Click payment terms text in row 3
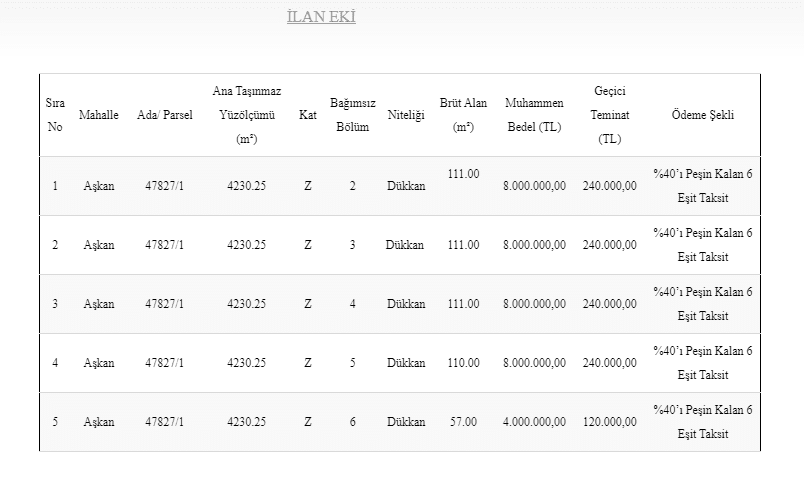This screenshot has width=804, height=483. [702, 304]
